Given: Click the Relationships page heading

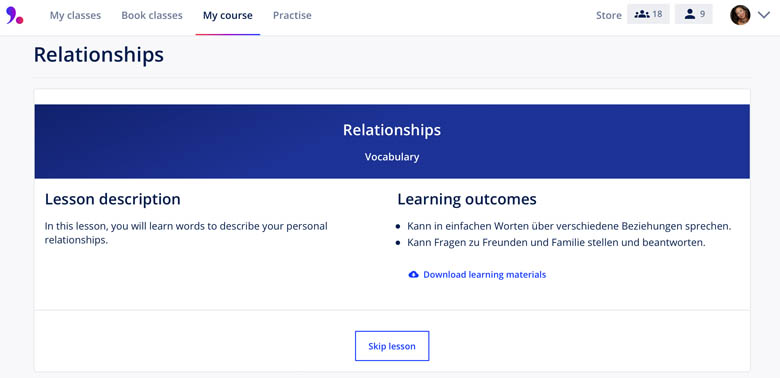Looking at the screenshot, I should pos(98,55).
